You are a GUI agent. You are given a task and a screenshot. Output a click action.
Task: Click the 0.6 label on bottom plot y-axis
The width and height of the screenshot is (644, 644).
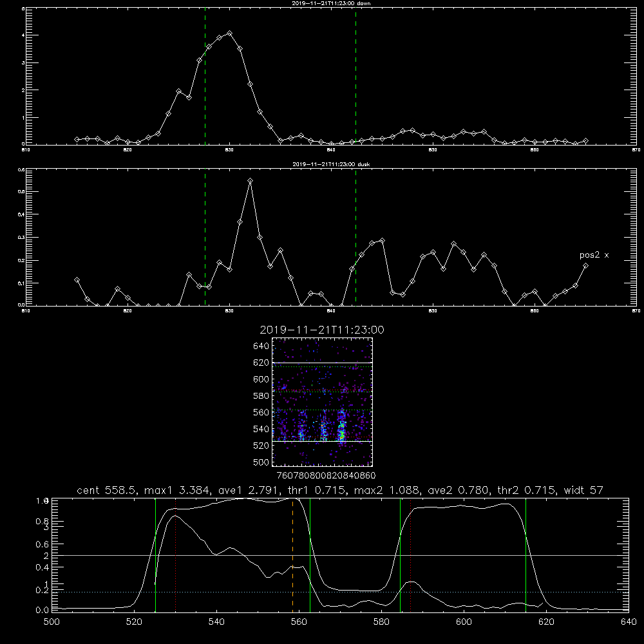point(43,544)
